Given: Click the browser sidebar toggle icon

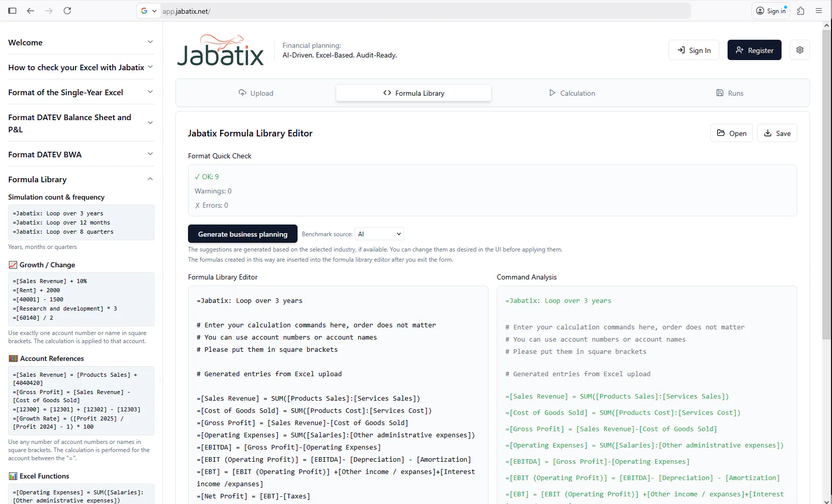Looking at the screenshot, I should (x=12, y=11).
